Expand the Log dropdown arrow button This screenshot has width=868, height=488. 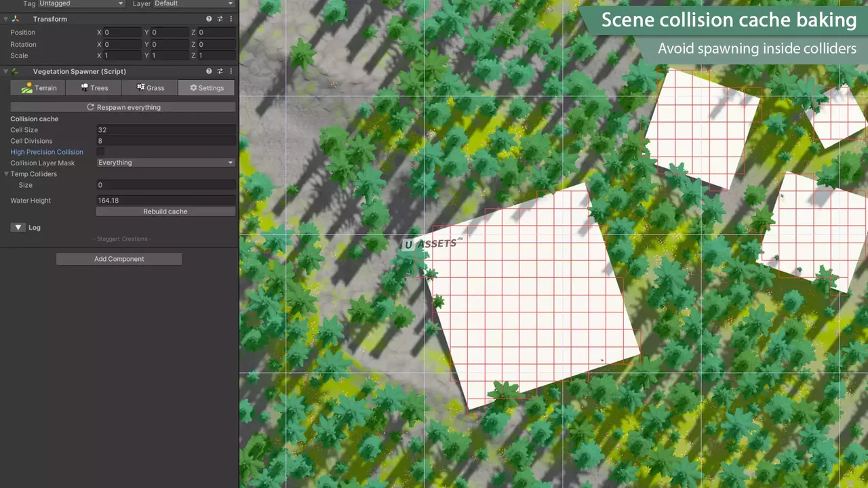[x=18, y=228]
